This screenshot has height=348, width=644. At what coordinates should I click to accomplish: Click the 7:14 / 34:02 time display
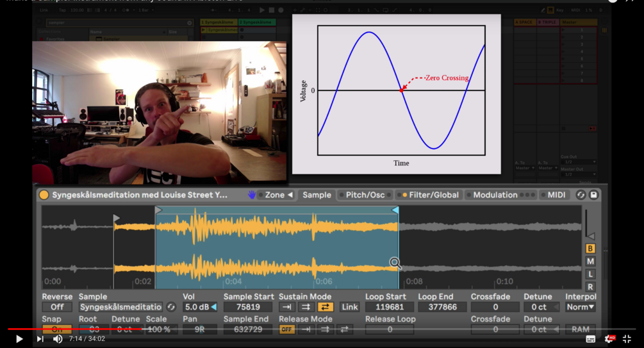pos(87,339)
